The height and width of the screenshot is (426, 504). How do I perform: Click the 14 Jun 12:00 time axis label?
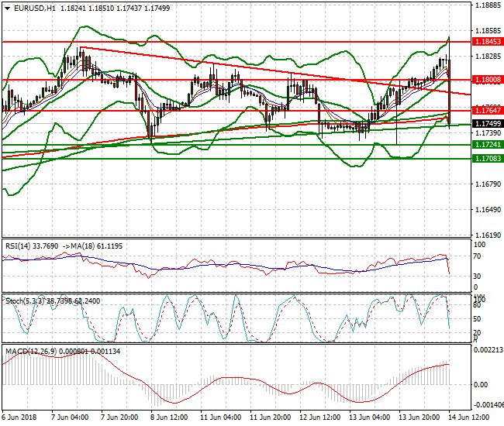point(469,417)
